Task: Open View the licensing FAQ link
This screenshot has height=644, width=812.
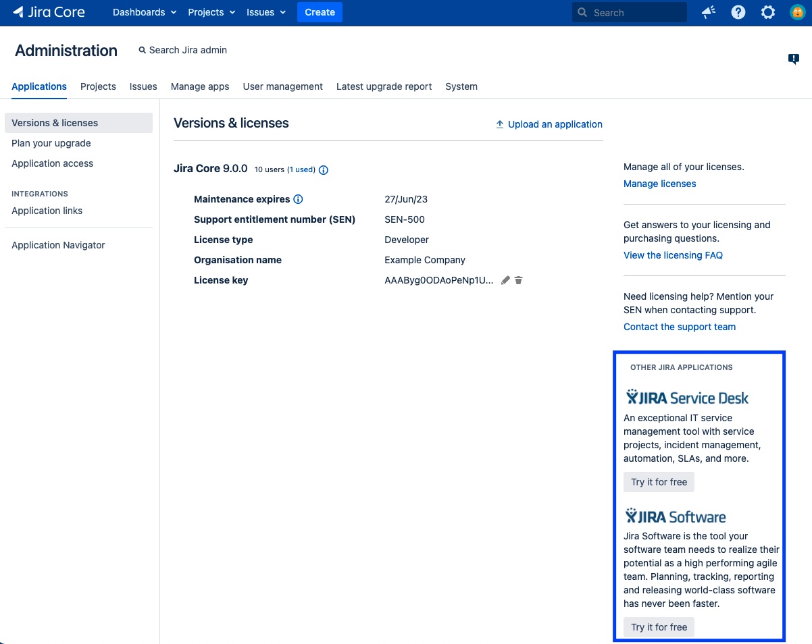Action: tap(674, 255)
